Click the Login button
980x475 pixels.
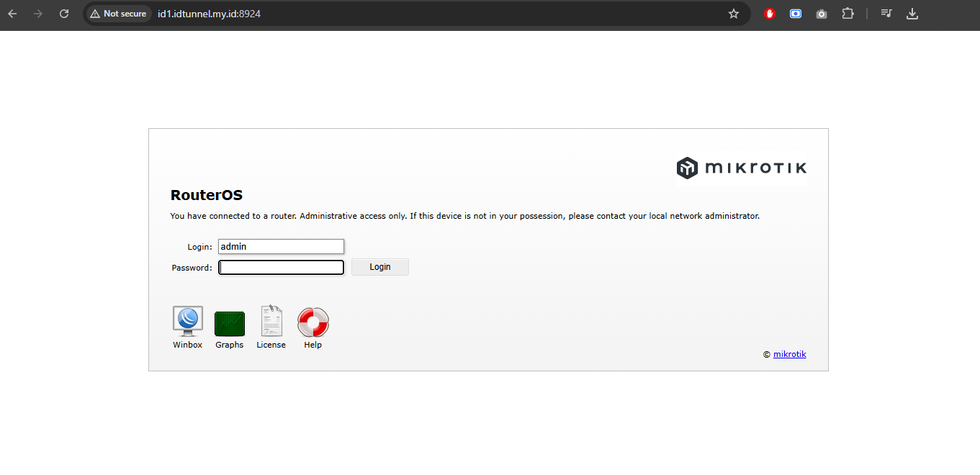[380, 267]
